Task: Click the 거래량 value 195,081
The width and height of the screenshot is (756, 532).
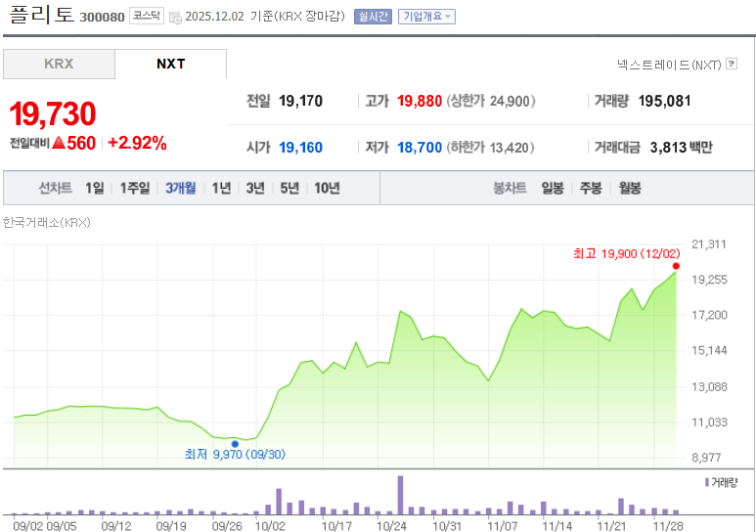Action: [x=664, y=101]
